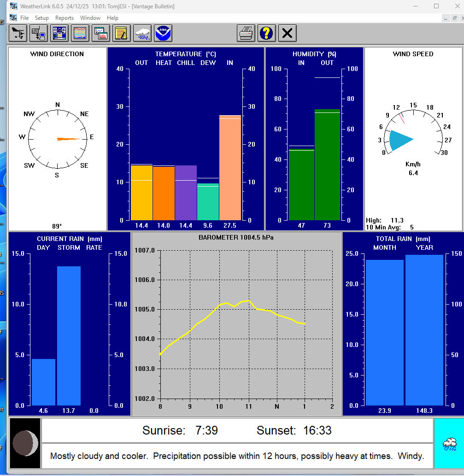Screen dimensions: 464x476
Task: Open the Setup menu
Action: (x=42, y=18)
